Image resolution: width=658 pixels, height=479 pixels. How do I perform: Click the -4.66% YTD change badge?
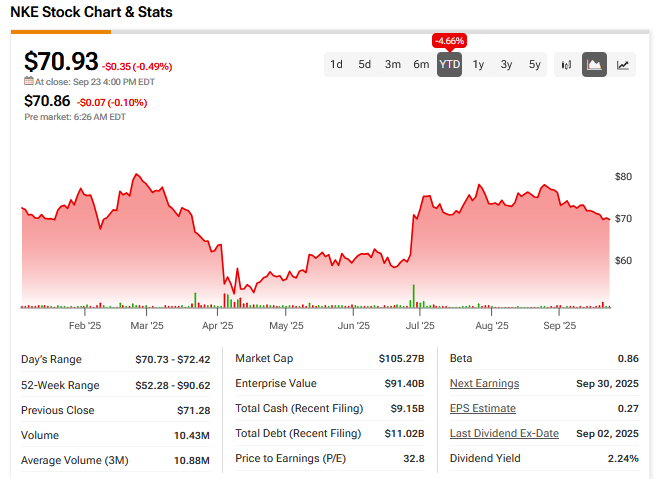coord(449,41)
